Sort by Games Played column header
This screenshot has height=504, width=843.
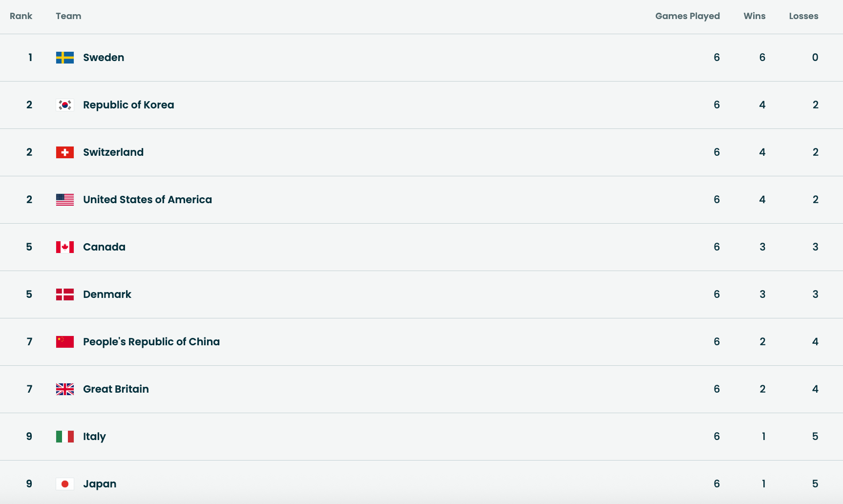pos(687,16)
